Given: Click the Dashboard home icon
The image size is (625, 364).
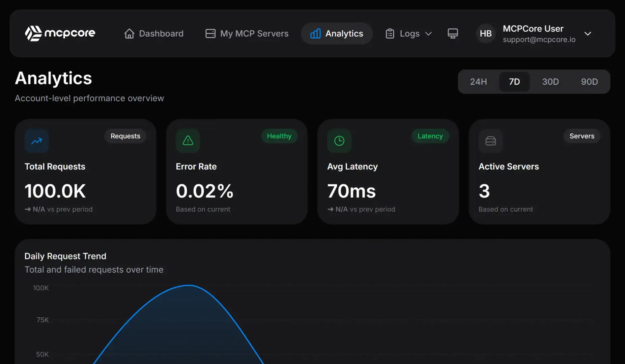Looking at the screenshot, I should [129, 33].
